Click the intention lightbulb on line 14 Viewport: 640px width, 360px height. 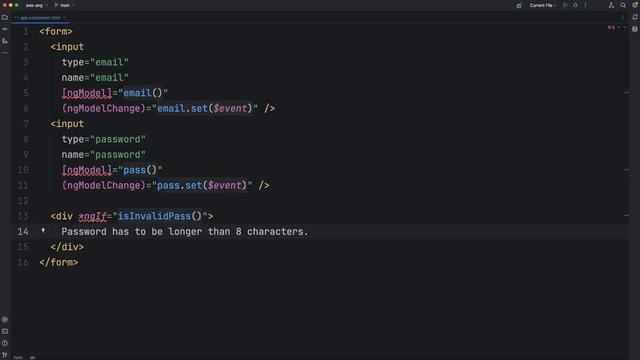pos(43,231)
